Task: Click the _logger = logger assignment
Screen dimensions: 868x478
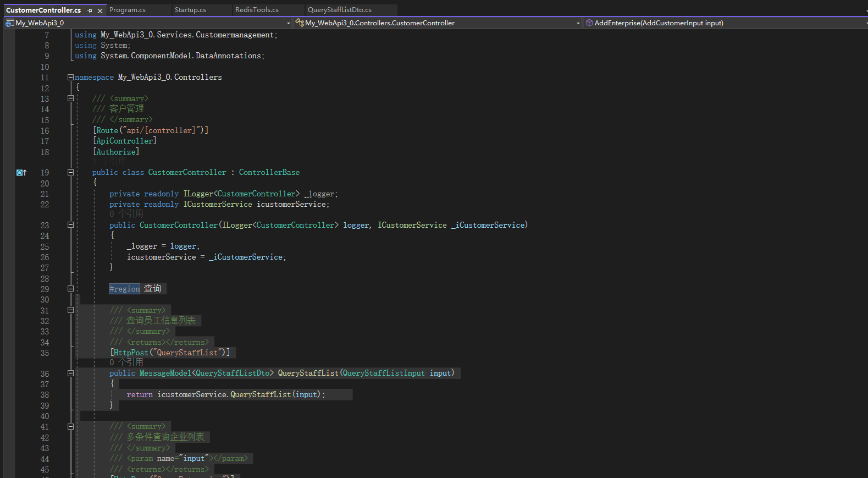Action: tap(163, 246)
